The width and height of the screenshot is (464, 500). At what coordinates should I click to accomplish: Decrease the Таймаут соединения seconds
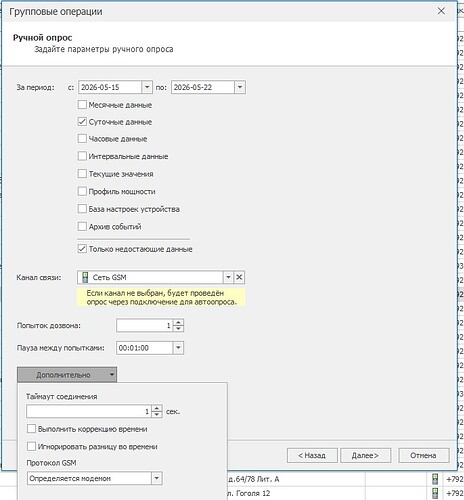coord(157,414)
